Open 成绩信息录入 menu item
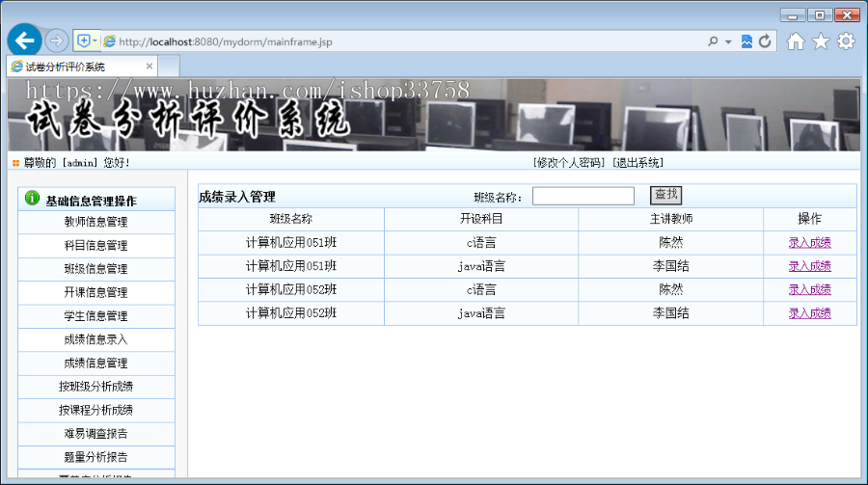This screenshot has width=868, height=485. 96,340
